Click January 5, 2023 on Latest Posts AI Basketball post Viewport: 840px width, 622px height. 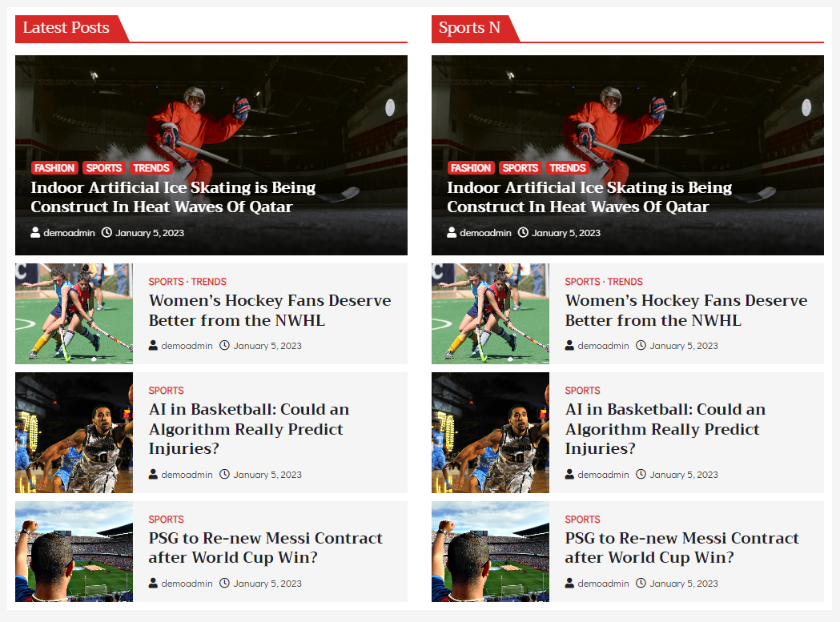(267, 474)
